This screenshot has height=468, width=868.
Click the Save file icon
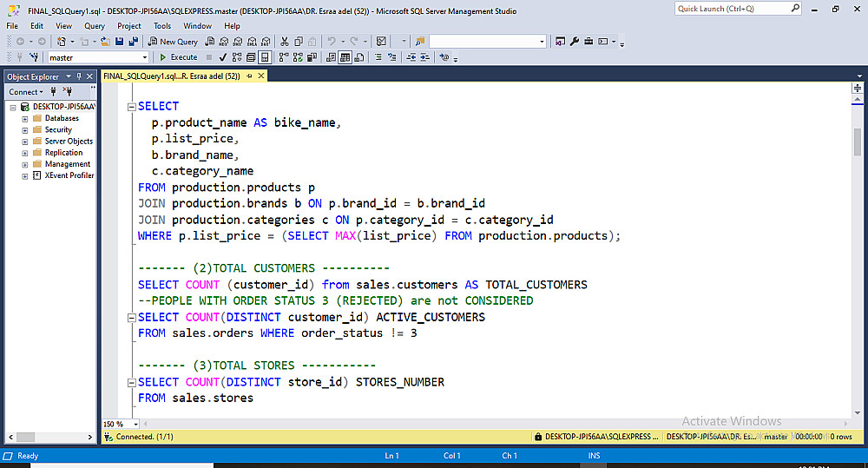(x=119, y=42)
